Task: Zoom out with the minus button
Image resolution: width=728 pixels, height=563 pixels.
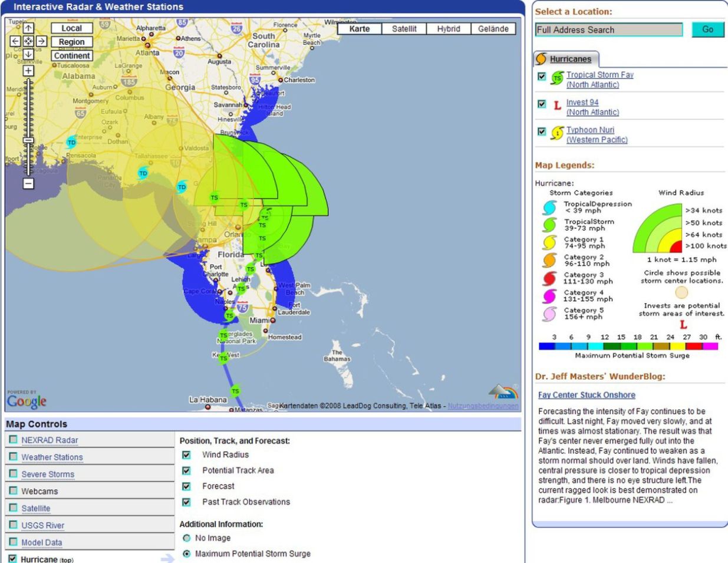Action: point(28,183)
